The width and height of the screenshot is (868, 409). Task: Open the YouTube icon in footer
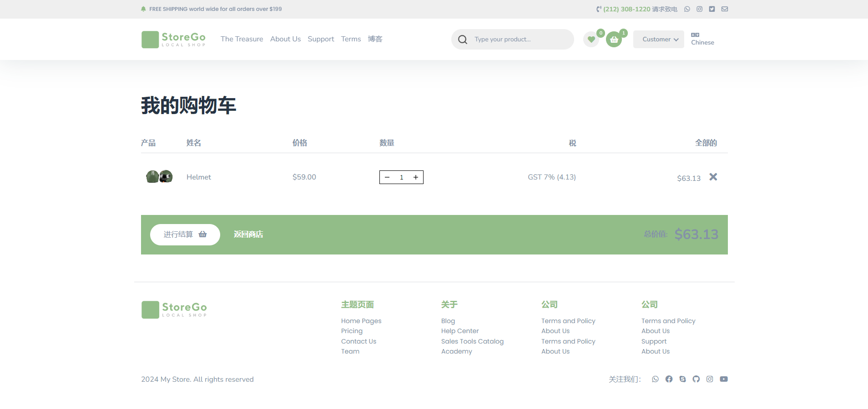[x=723, y=379]
